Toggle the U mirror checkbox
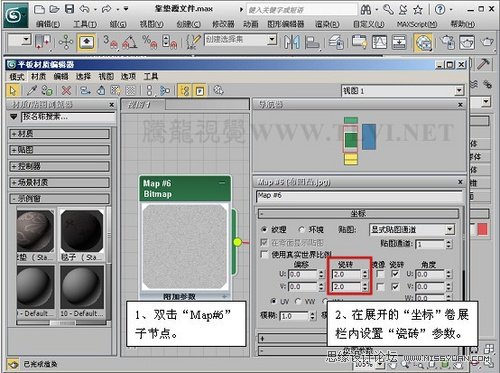Viewport: 500px width, 373px height. (380, 274)
